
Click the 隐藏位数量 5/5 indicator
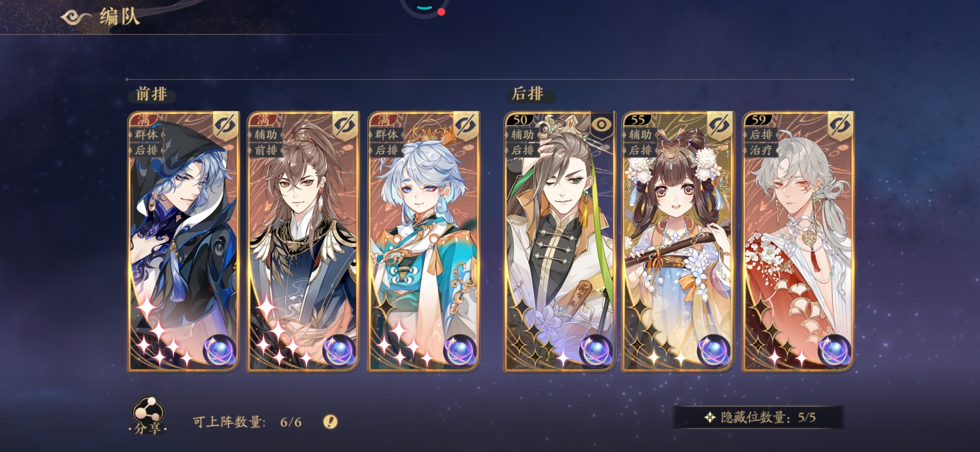point(758,417)
